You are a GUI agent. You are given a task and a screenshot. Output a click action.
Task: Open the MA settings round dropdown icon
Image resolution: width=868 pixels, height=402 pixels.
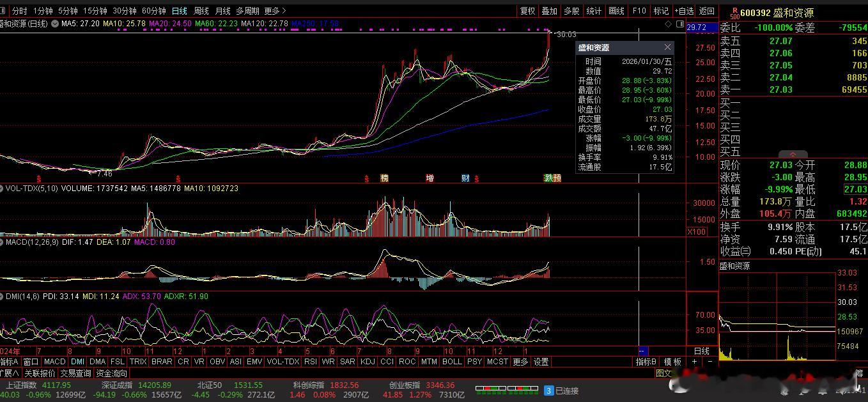tap(55, 24)
